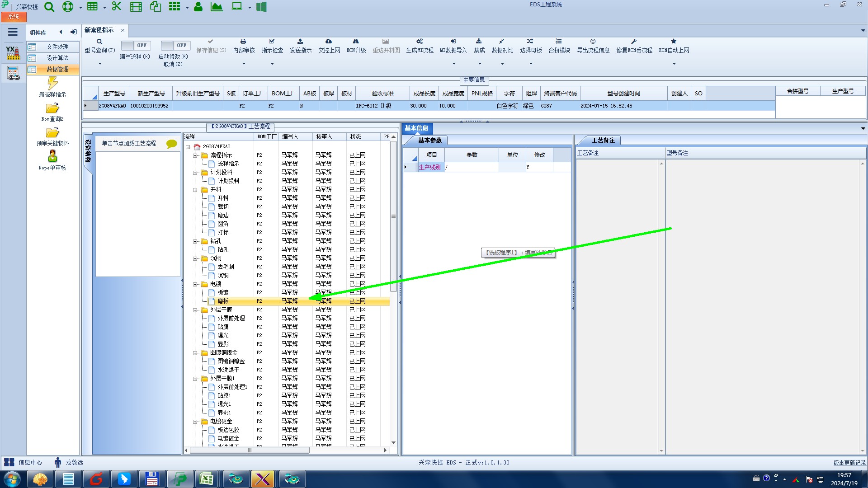The image size is (868, 488).
Task: Open the Bom查询2 folder icon
Action: [52, 108]
